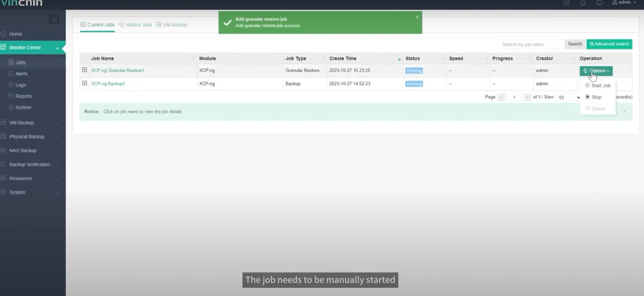This screenshot has width=644, height=296.
Task: Open Logs under Monitor Center
Action: tap(20, 85)
